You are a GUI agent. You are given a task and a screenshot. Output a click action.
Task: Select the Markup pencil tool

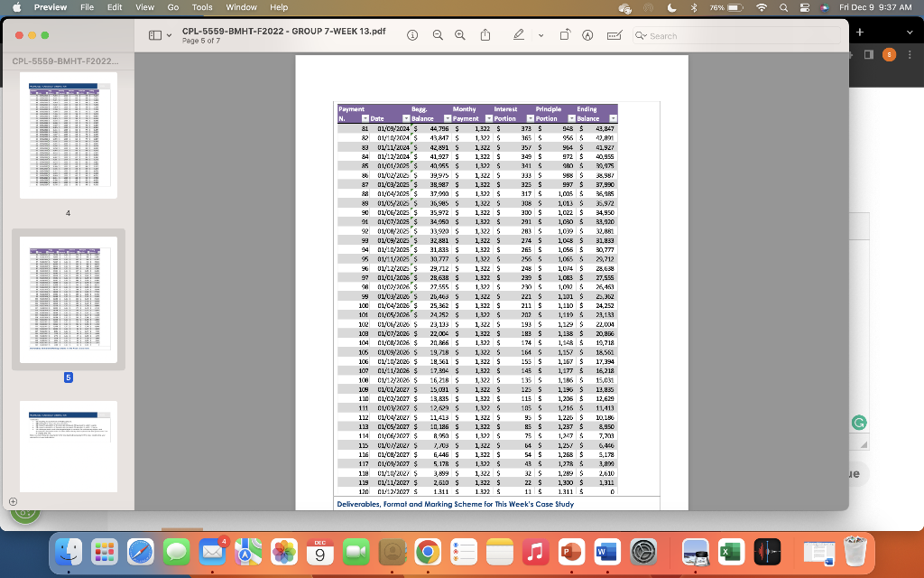517,35
